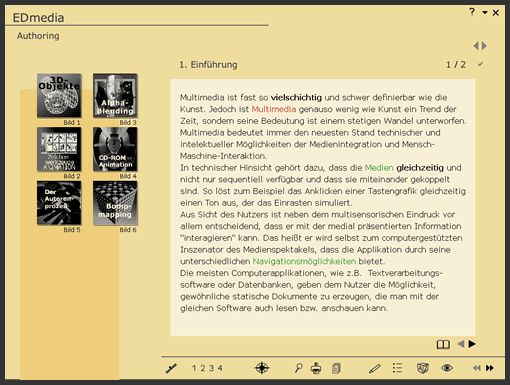This screenshot has height=385, width=510.
Task: Click the shield emblem icon
Action: (x=423, y=368)
